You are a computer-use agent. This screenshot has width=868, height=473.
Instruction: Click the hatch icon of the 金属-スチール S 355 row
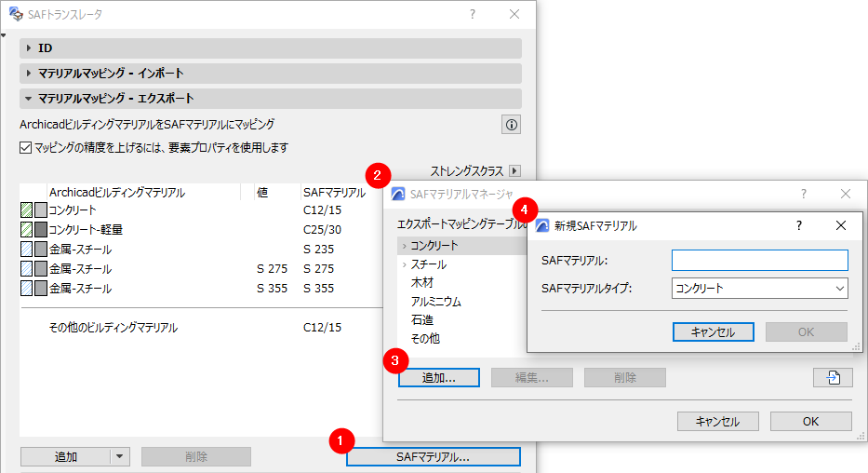pos(27,288)
